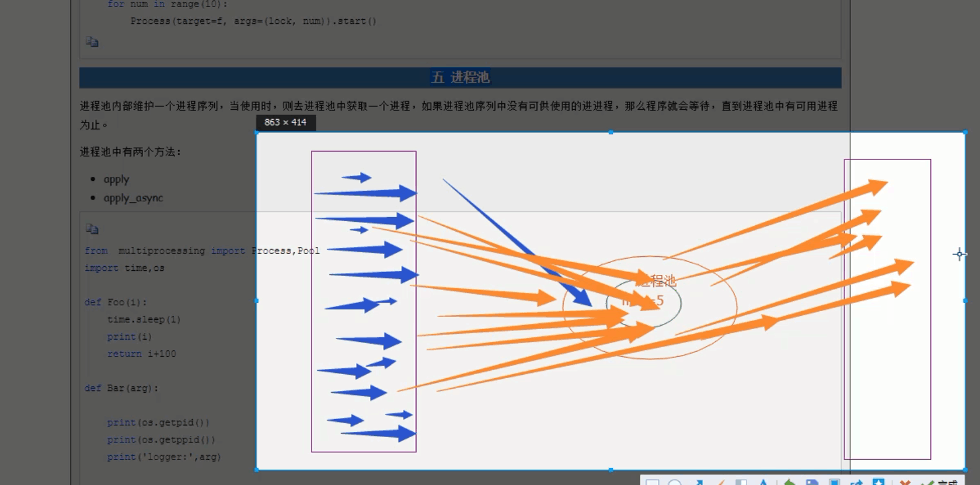This screenshot has width=980, height=485.
Task: Click the time.sleep(1) code line
Action: click(144, 319)
